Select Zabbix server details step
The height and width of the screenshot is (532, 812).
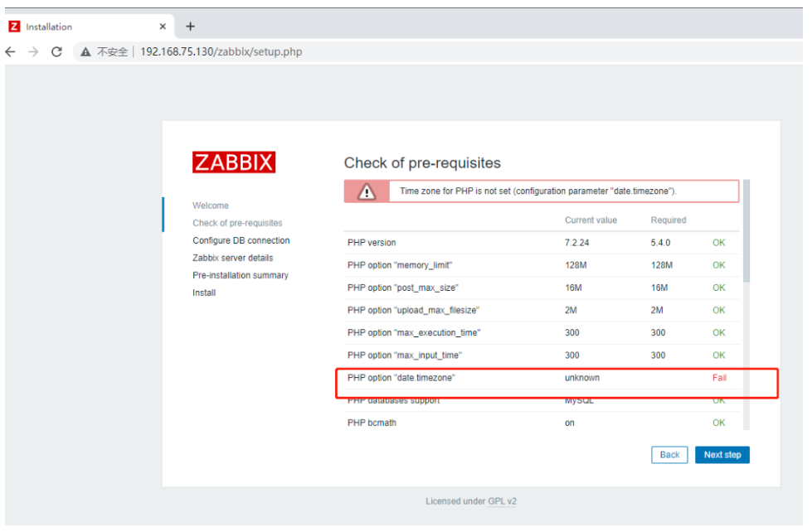(x=232, y=258)
